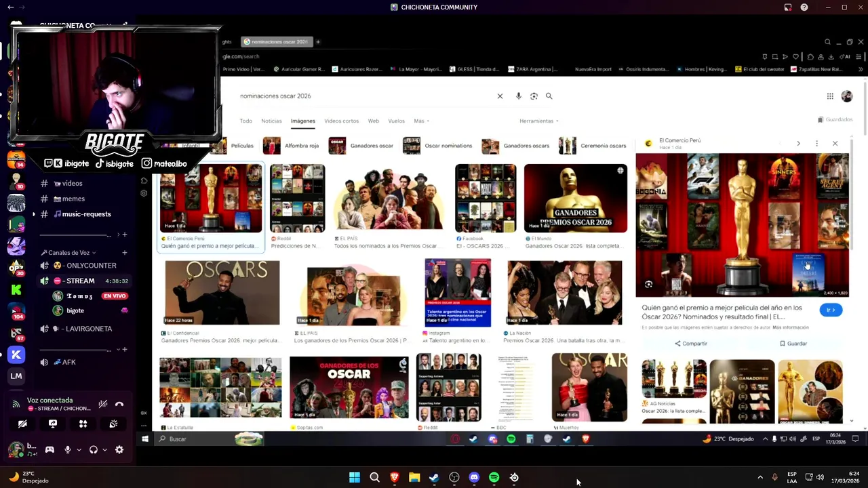Expand the bookmarks bar overflow arrows

[x=861, y=69]
